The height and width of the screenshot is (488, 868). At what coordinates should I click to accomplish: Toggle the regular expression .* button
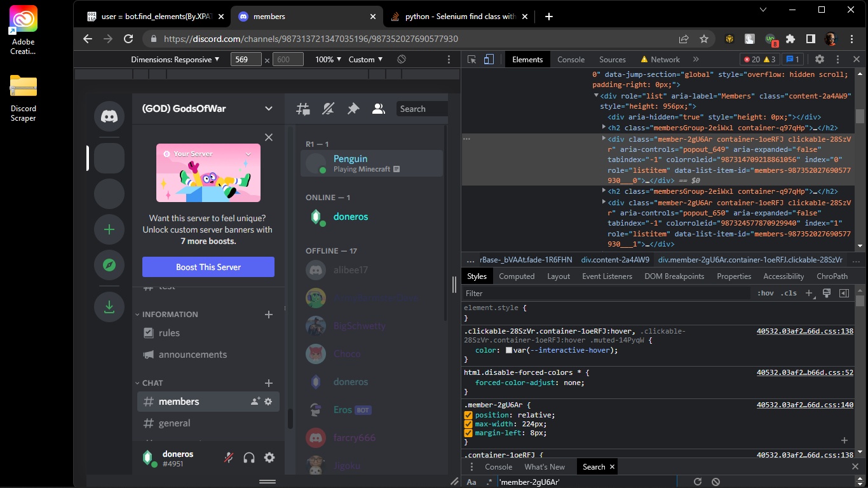pos(489,482)
